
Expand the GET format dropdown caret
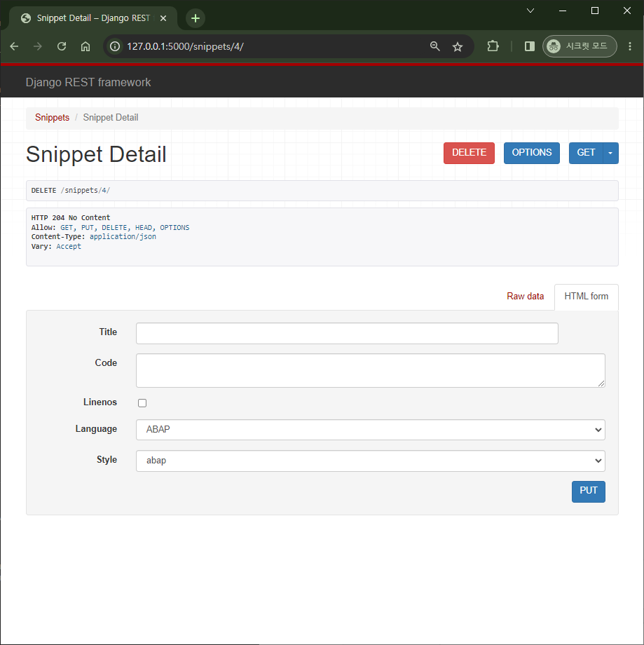[610, 153]
